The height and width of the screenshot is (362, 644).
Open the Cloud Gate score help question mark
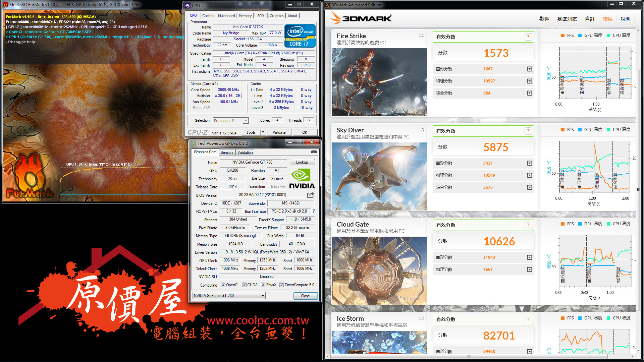coord(528,225)
